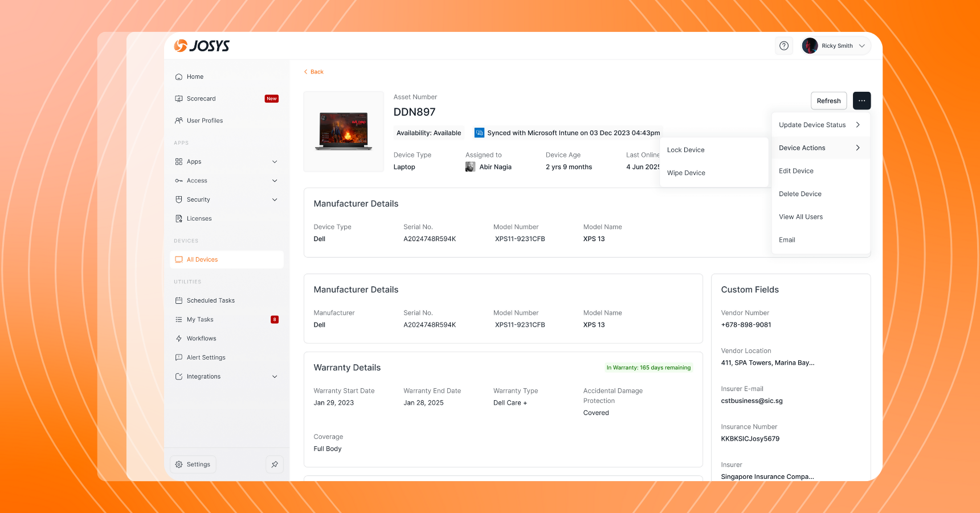This screenshot has width=980, height=513.
Task: Click the Alert Settings icon
Action: pyautogui.click(x=179, y=357)
